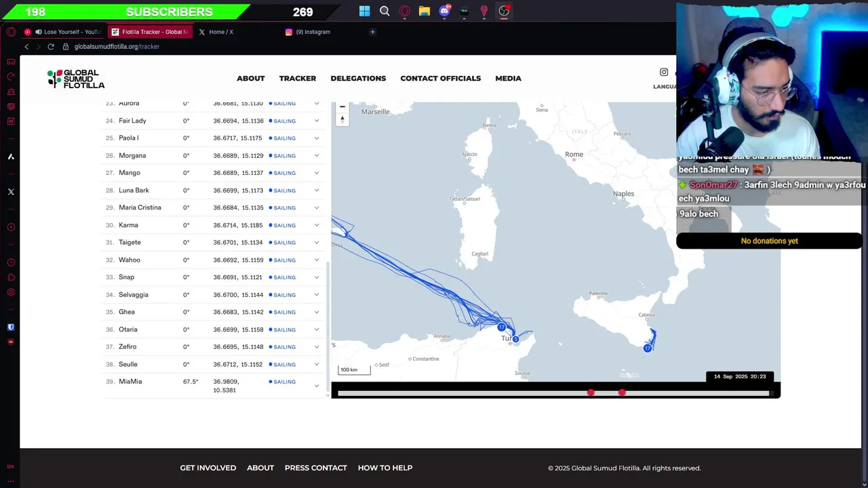
Task: Open the history clock in sidebar
Action: point(11,262)
